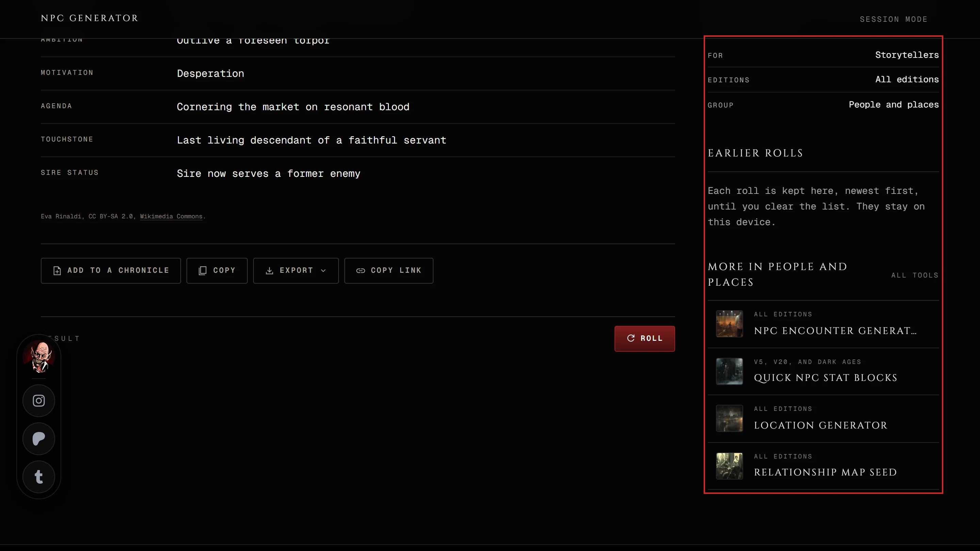
Task: Click the vampire avatar icon in floating dock
Action: (39, 356)
